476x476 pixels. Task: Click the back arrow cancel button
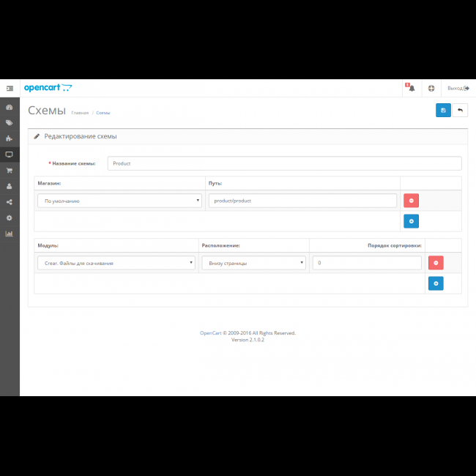460,111
